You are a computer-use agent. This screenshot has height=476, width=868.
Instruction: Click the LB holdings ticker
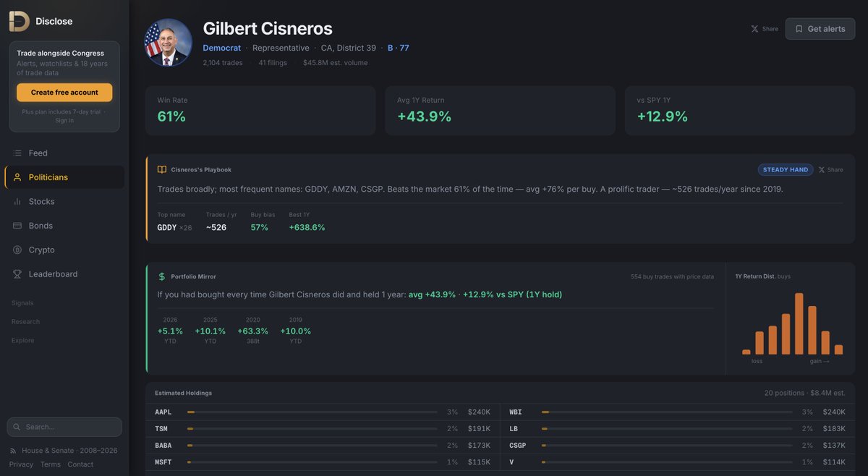[514, 429]
